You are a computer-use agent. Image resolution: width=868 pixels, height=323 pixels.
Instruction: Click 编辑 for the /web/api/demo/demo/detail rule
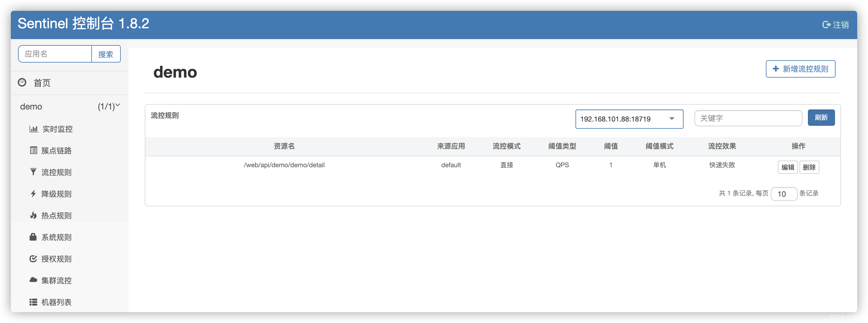pos(788,167)
